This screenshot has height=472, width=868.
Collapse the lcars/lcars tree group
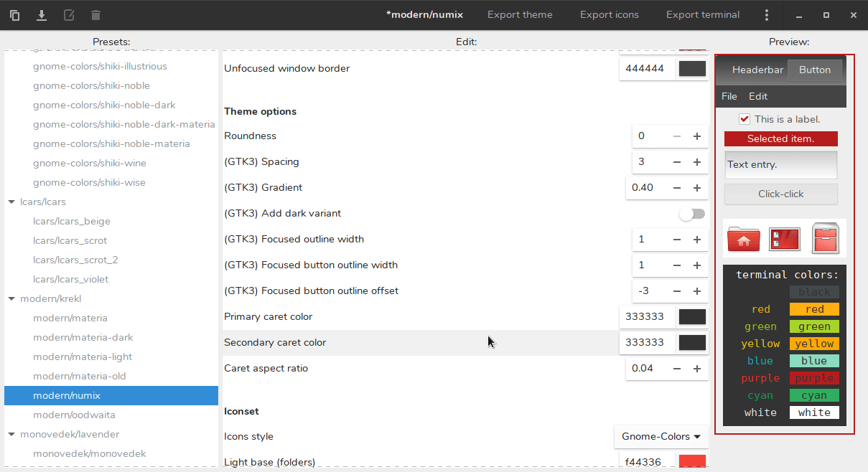(11, 202)
